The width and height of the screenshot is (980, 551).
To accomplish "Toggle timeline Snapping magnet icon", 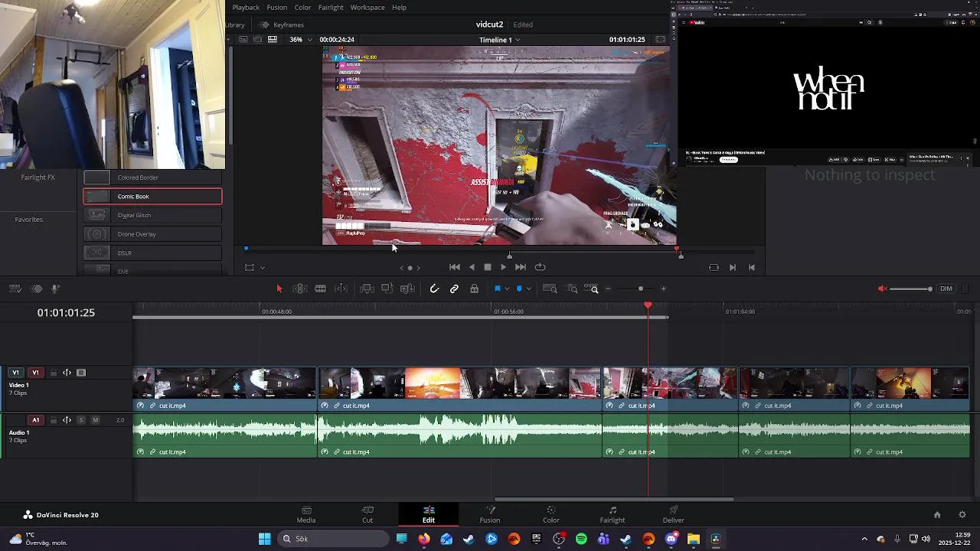I will pyautogui.click(x=434, y=289).
